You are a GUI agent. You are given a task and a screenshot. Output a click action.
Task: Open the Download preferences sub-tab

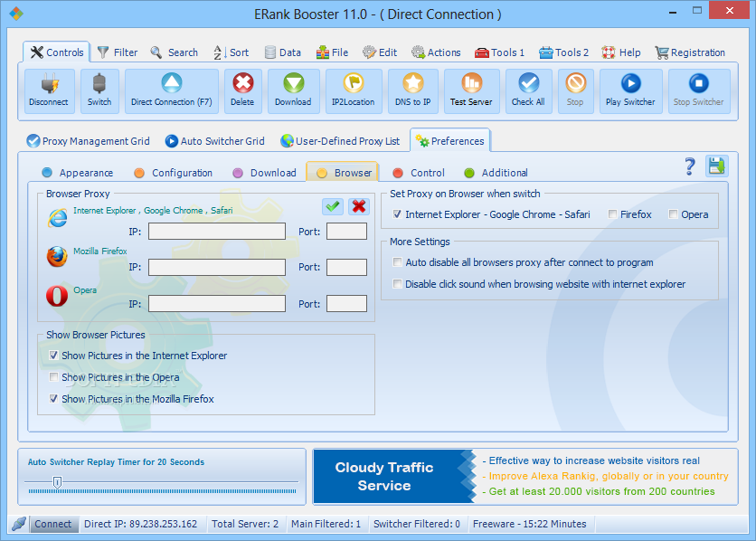pos(265,173)
